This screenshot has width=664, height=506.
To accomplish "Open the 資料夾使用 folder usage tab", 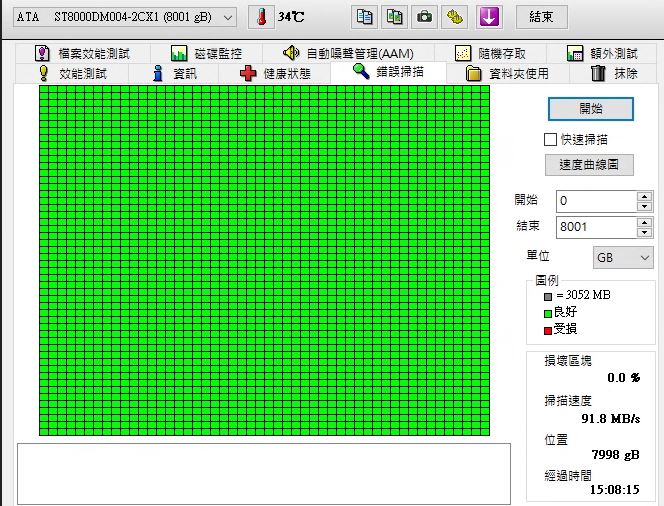I will (x=507, y=73).
